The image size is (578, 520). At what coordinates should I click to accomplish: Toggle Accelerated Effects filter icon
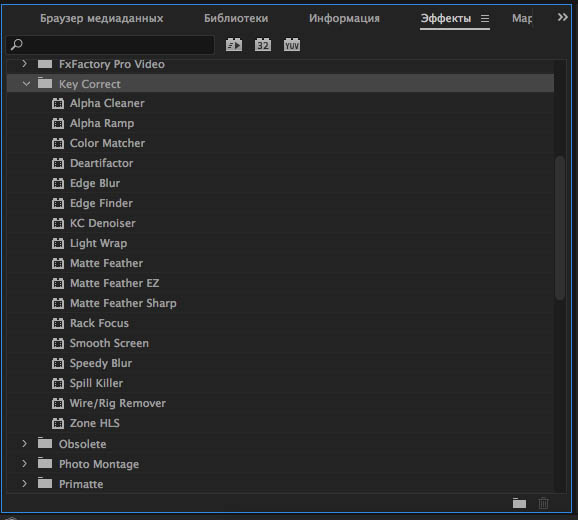coord(234,45)
